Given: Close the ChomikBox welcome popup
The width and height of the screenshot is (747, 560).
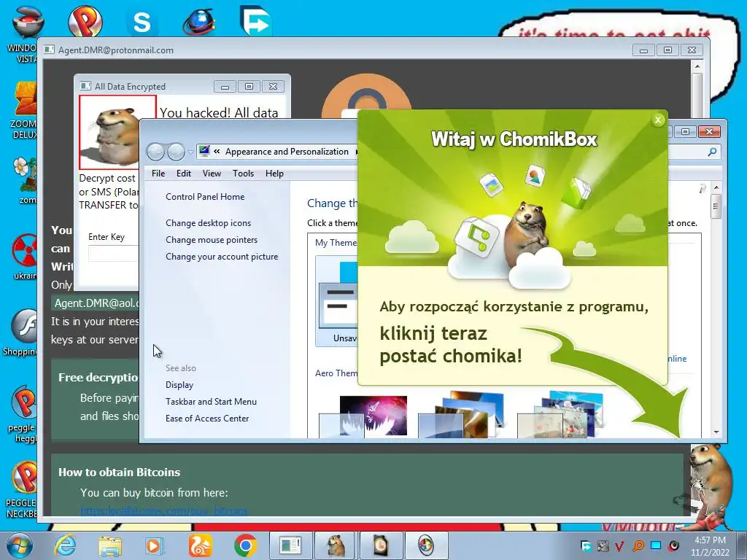Looking at the screenshot, I should [x=658, y=120].
